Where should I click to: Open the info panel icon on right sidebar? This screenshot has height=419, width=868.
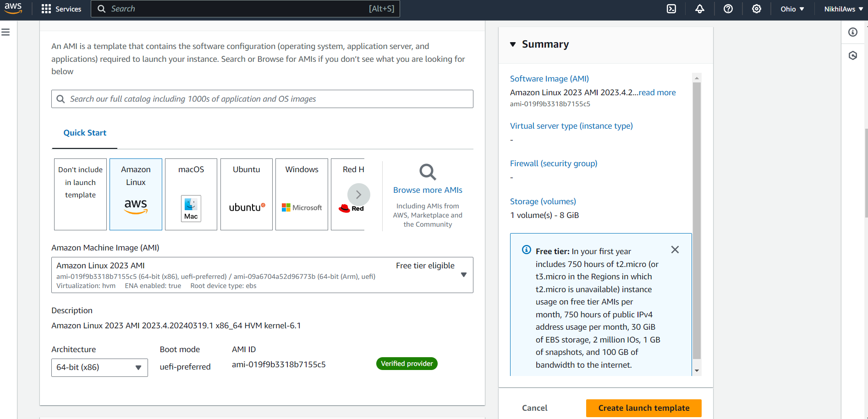click(852, 32)
